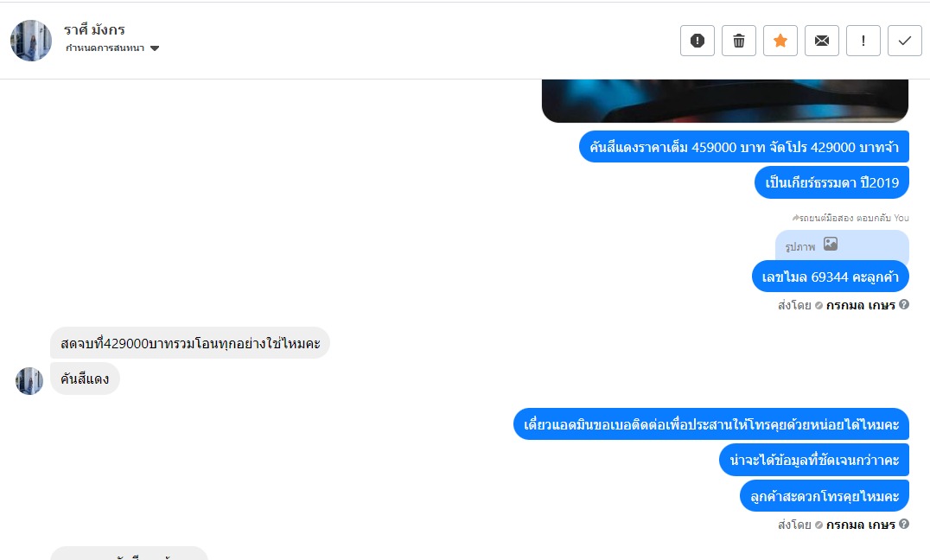Toggle the orange star follow-up icon

pos(780,41)
